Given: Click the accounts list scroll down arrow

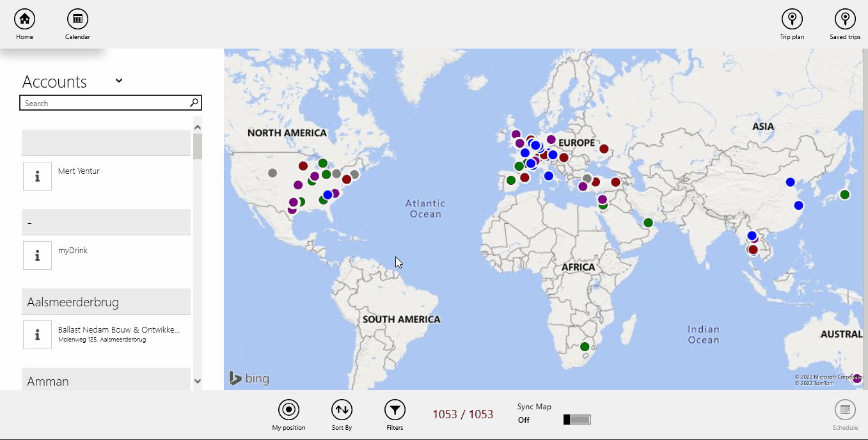Looking at the screenshot, I should 198,381.
